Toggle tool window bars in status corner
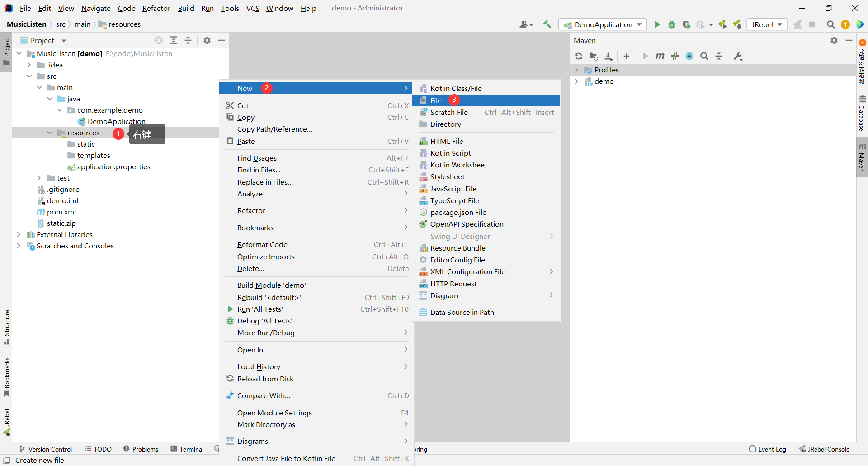Viewport: 868px width, 466px height. [x=7, y=460]
